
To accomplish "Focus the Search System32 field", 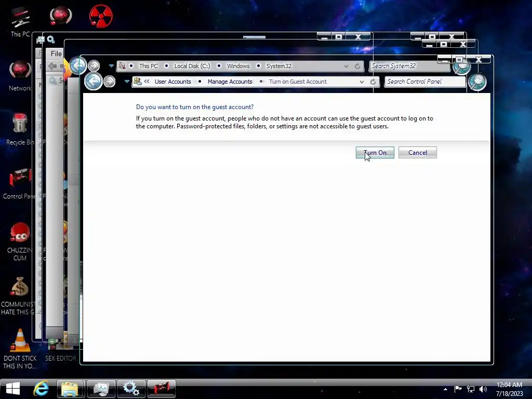I will coord(409,66).
